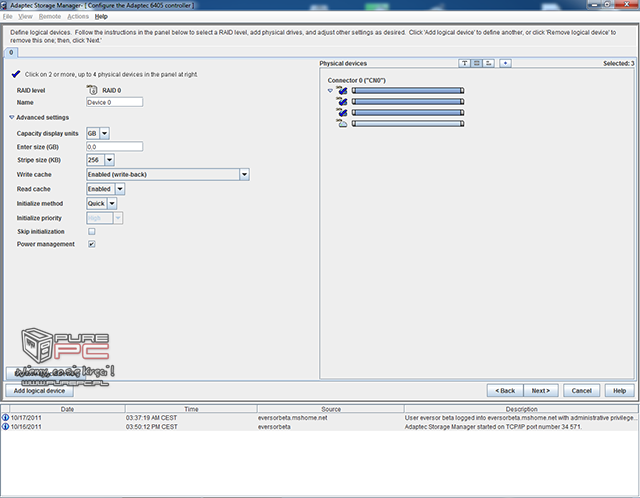Viewport: 640px width, 498px height.
Task: Open the Initialize method dropdown
Action: tap(112, 203)
